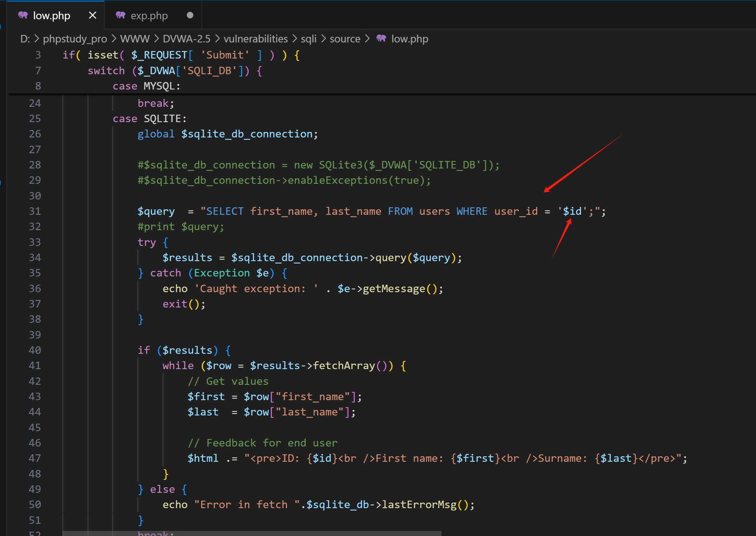Open the DVWA-2.5 breadcrumb segment
The image size is (756, 536).
tap(187, 39)
